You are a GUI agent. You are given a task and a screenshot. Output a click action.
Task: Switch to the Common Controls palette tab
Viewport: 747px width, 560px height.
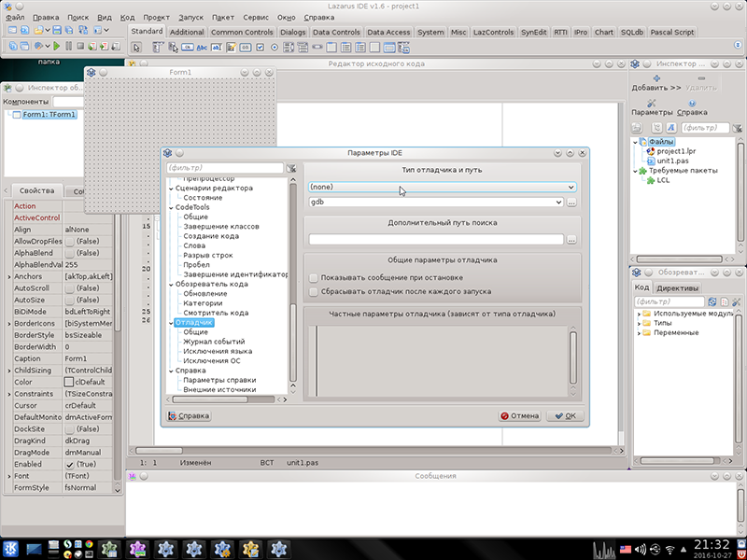pyautogui.click(x=242, y=33)
